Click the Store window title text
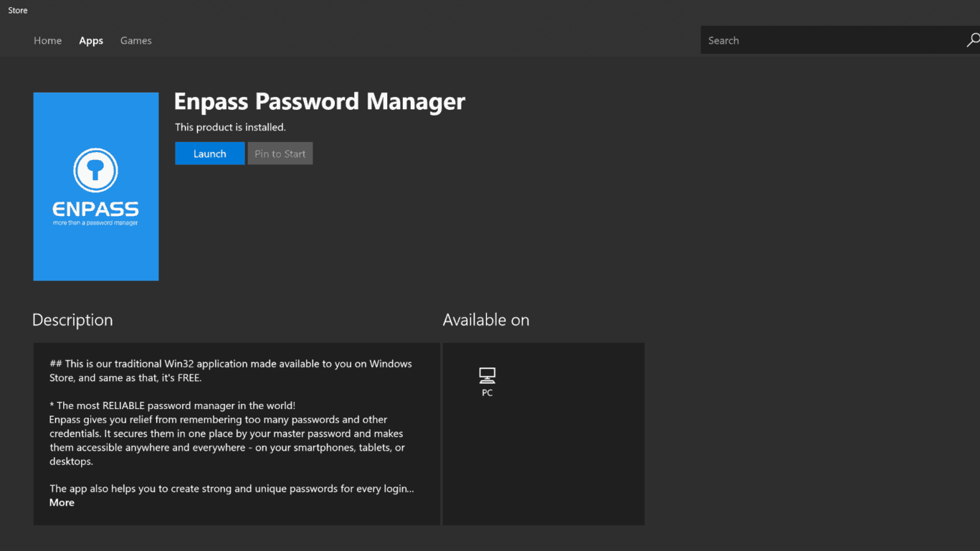This screenshot has width=980, height=551. (x=18, y=10)
